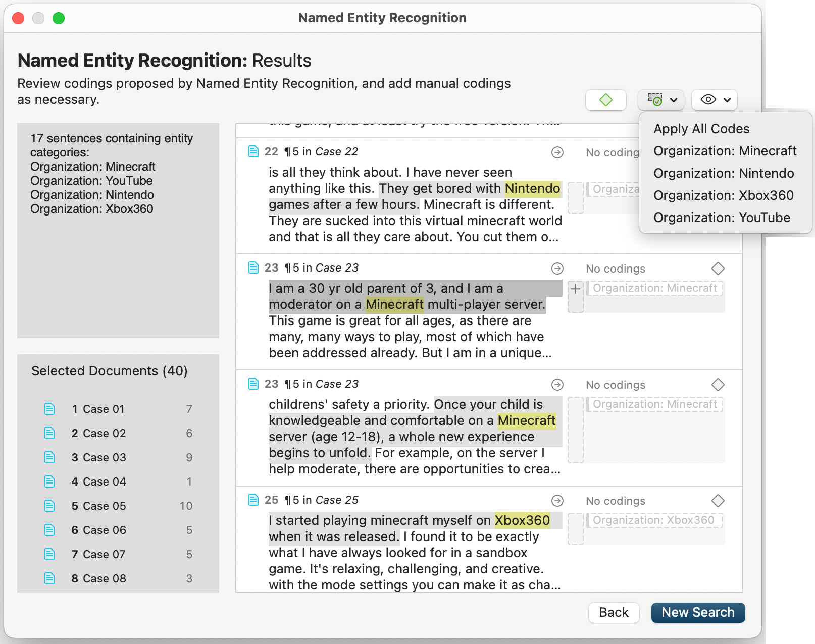Select Apply All Codes menu entry

[701, 129]
